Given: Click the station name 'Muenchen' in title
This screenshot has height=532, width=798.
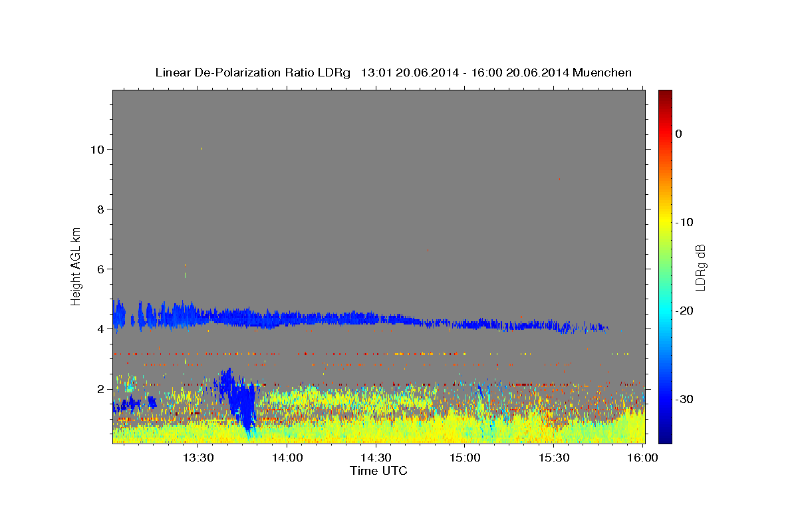Looking at the screenshot, I should (602, 72).
